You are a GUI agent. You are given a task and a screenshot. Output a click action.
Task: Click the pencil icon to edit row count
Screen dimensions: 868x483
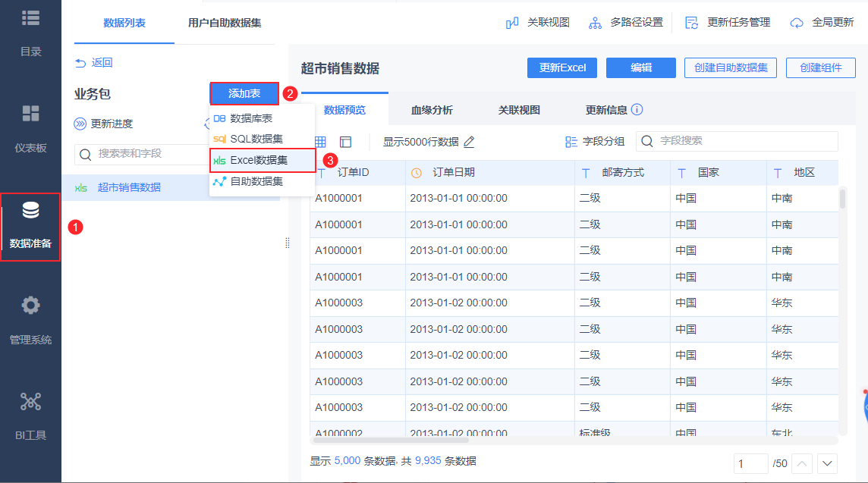point(469,143)
